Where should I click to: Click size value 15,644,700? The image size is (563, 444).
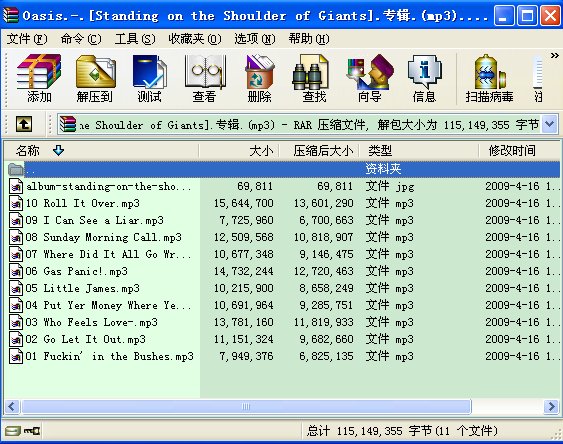tap(243, 204)
